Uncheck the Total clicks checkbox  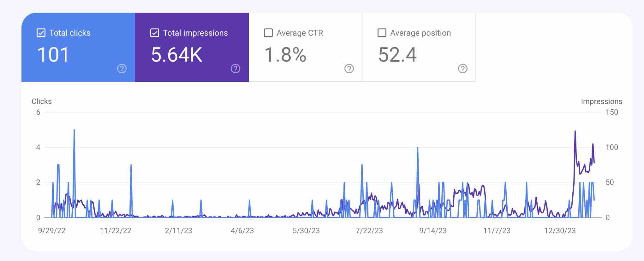(41, 33)
